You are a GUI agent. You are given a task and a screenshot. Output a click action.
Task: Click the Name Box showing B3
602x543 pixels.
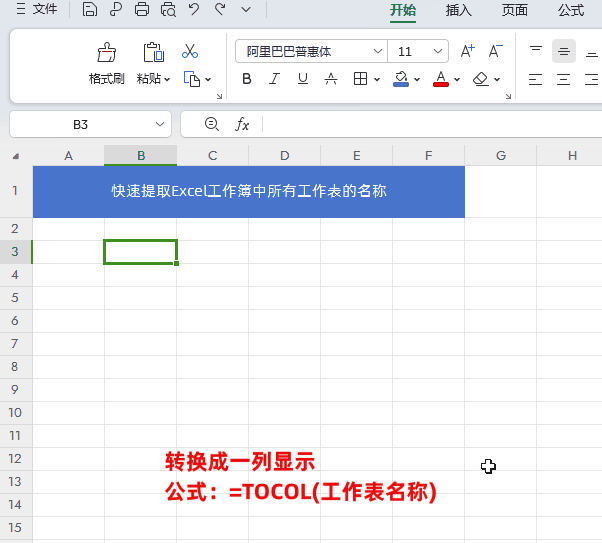81,124
